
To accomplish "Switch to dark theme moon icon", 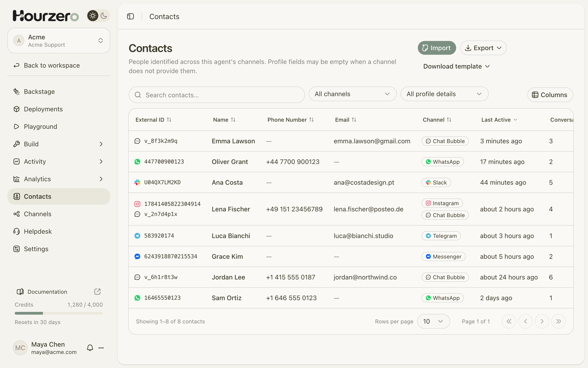I will 104,16.
